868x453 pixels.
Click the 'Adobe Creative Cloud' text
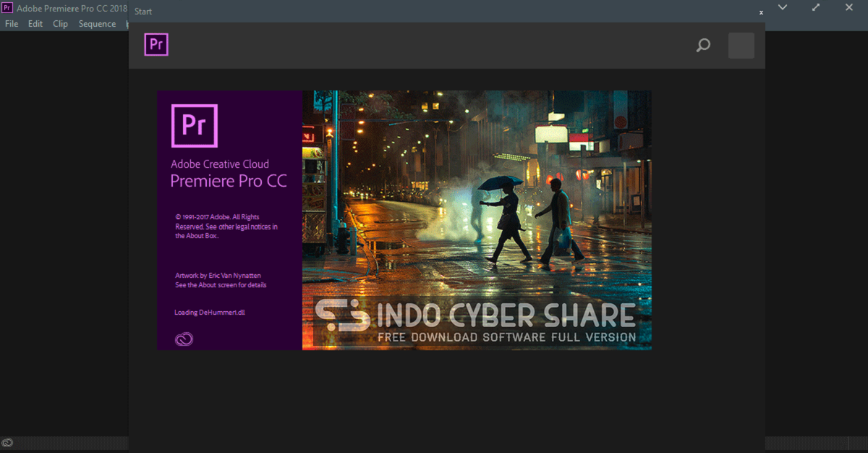click(x=220, y=164)
